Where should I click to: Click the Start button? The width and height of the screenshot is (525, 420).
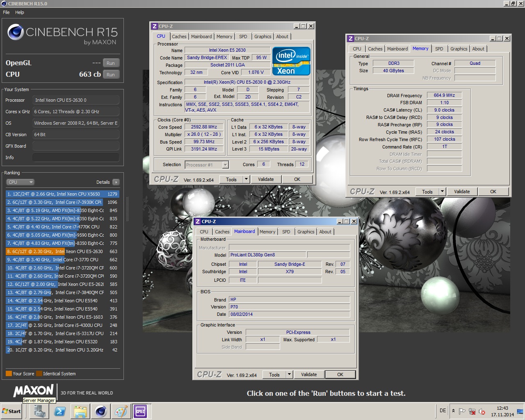pos(11,411)
